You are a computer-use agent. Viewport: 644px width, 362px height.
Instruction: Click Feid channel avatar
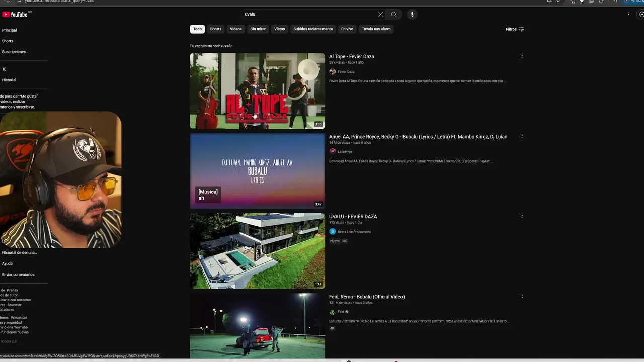[332, 312]
